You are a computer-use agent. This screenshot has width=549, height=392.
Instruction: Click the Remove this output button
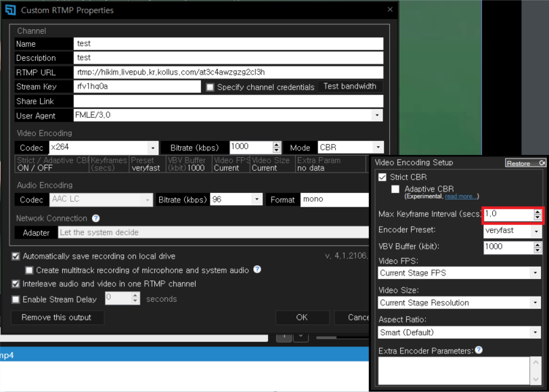click(57, 317)
